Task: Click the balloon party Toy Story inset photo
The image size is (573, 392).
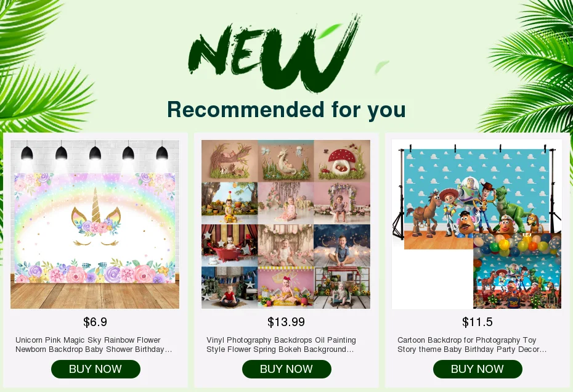Action: tap(517, 271)
